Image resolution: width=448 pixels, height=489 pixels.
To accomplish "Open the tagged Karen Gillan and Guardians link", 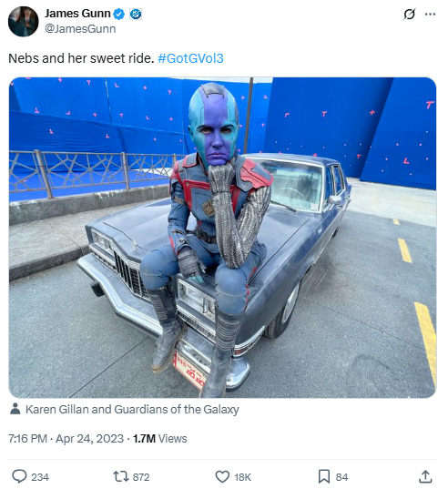I will tap(132, 409).
